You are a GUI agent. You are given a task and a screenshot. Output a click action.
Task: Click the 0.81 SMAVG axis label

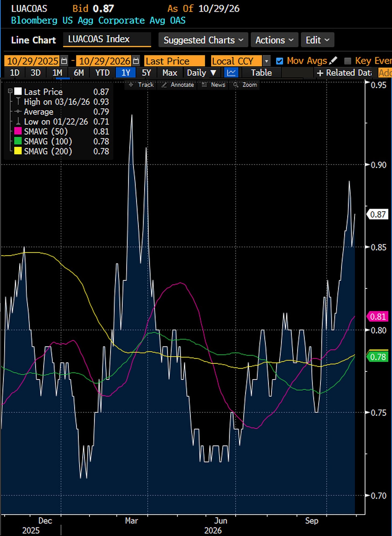pyautogui.click(x=377, y=316)
